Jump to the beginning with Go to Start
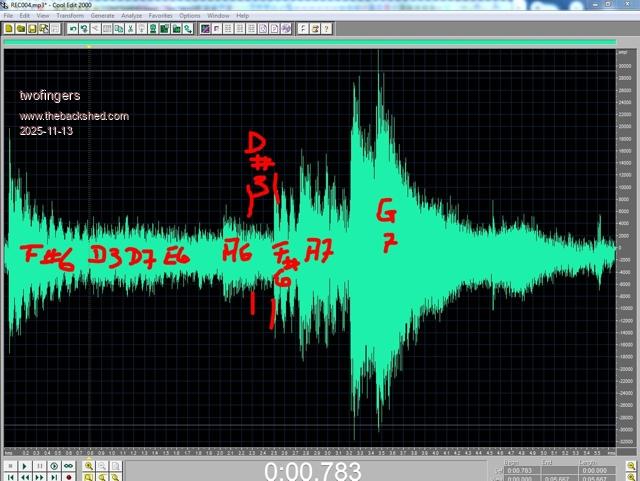 coord(9,477)
